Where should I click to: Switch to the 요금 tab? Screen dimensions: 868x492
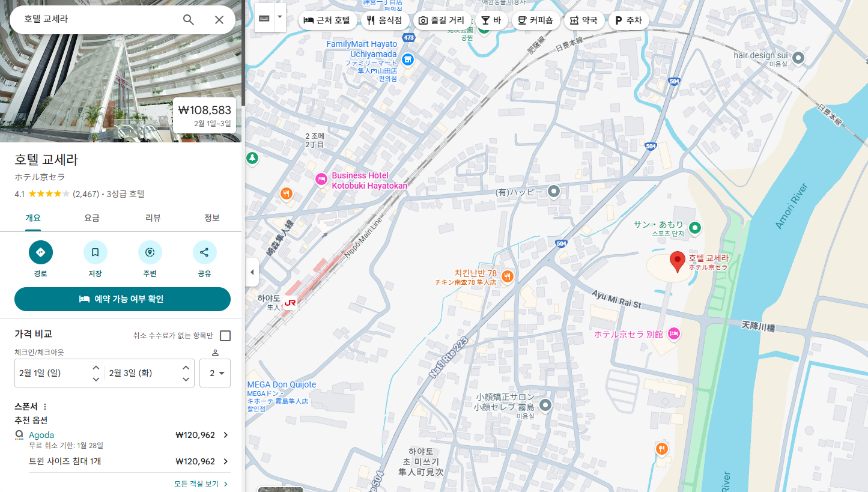click(92, 218)
